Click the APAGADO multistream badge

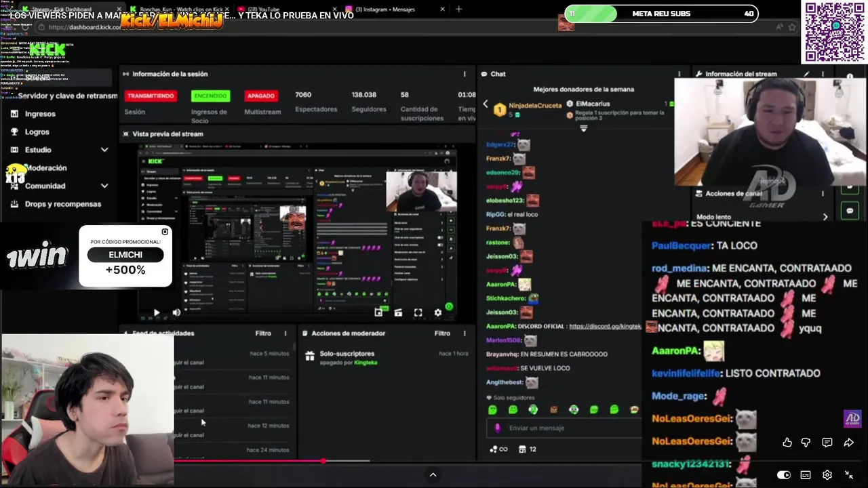click(x=260, y=96)
